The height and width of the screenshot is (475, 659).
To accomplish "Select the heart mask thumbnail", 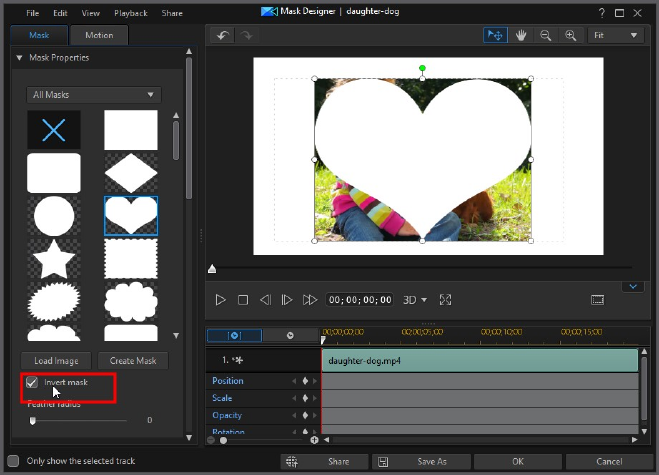I will click(131, 216).
